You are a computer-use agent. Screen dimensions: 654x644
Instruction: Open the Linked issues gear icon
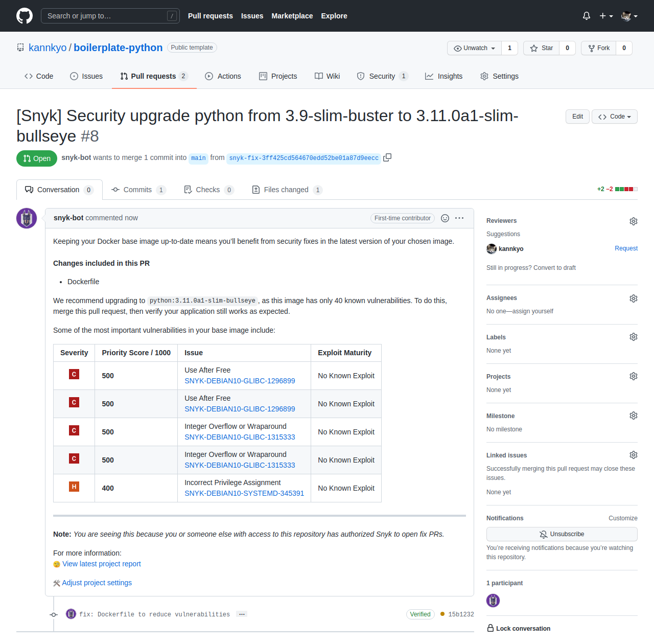(x=634, y=455)
